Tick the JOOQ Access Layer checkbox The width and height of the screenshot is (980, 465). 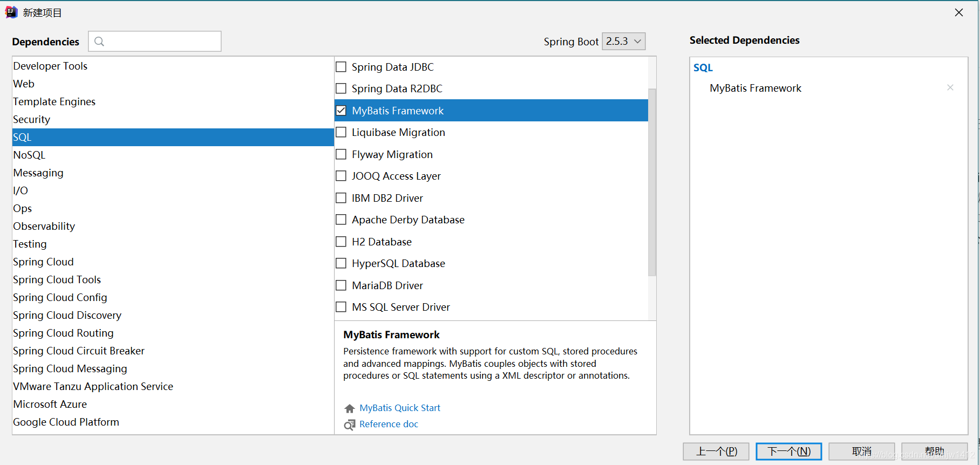tap(341, 176)
